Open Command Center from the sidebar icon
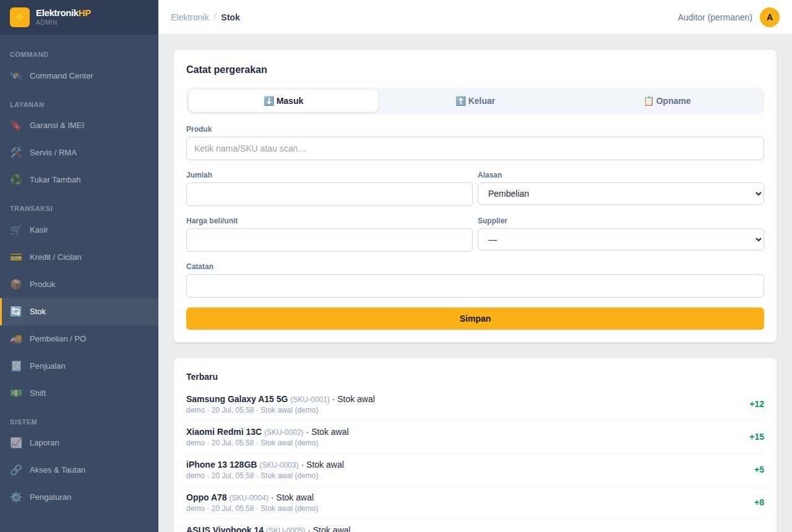This screenshot has width=792, height=532. click(16, 76)
